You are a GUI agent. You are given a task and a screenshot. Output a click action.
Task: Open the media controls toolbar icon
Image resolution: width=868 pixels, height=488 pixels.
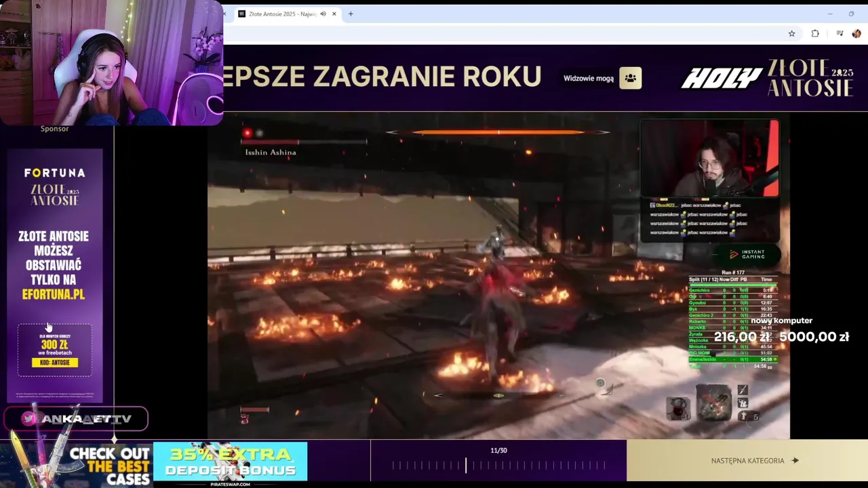click(x=839, y=33)
